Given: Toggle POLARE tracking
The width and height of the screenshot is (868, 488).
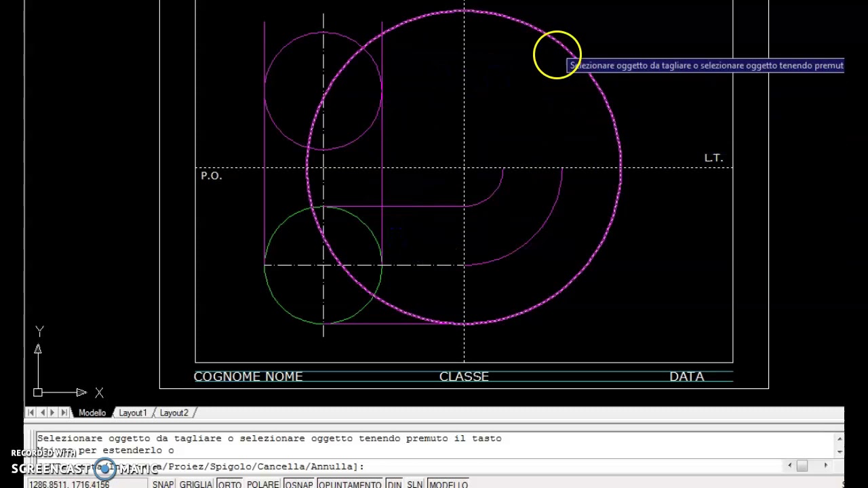Looking at the screenshot, I should [x=263, y=485].
